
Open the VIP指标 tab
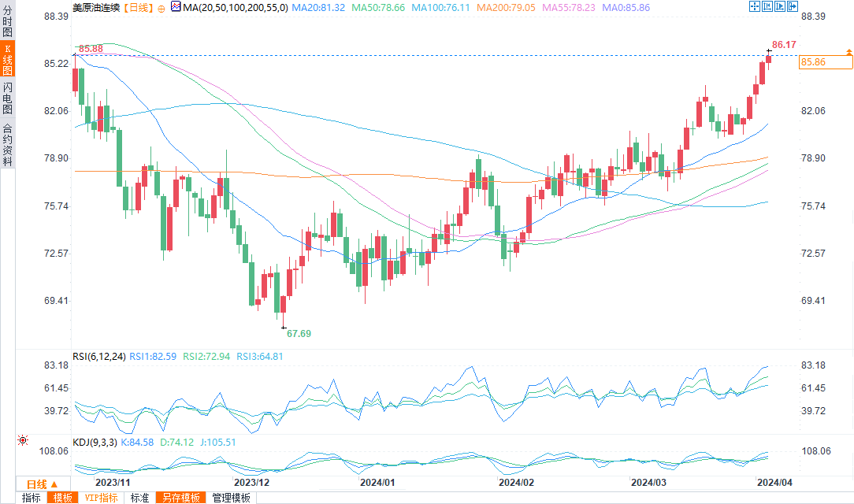[101, 498]
